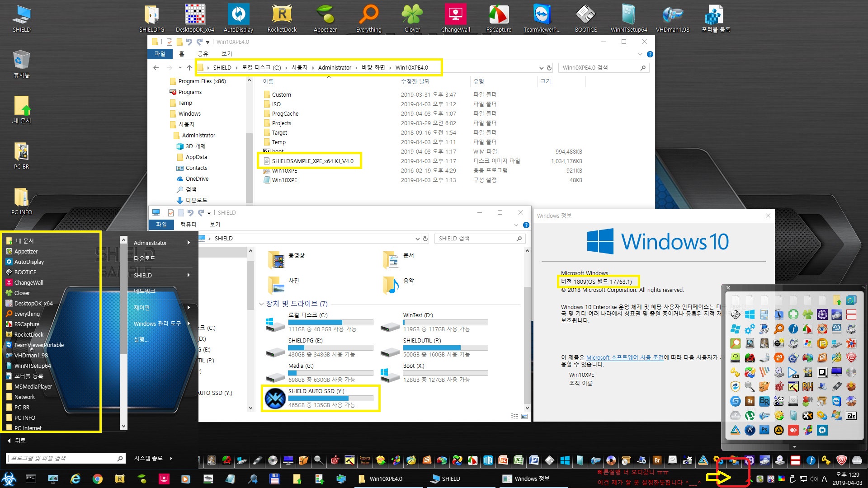Select 실행... in the start menu

(141, 339)
